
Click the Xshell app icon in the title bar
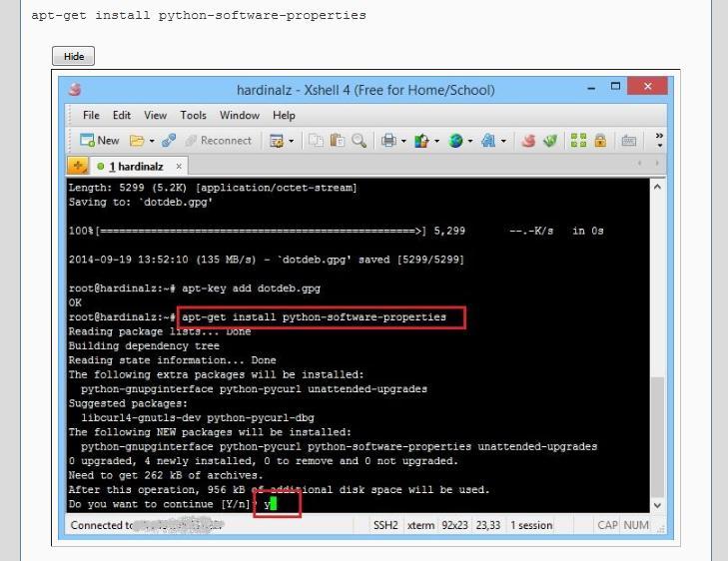click(75, 90)
